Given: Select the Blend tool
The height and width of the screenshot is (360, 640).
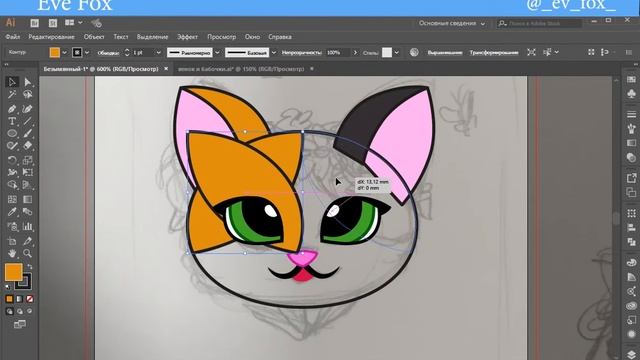Looking at the screenshot, I should [x=27, y=212].
